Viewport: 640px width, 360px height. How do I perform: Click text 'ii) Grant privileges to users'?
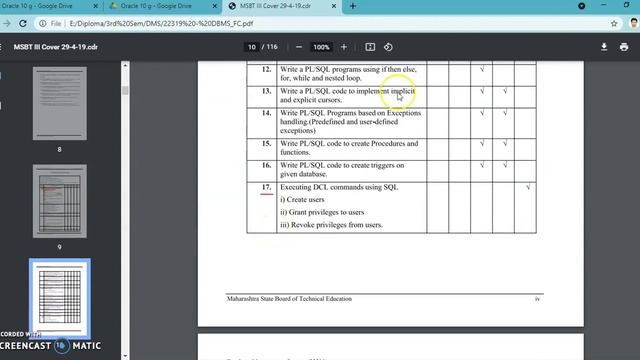click(322, 212)
